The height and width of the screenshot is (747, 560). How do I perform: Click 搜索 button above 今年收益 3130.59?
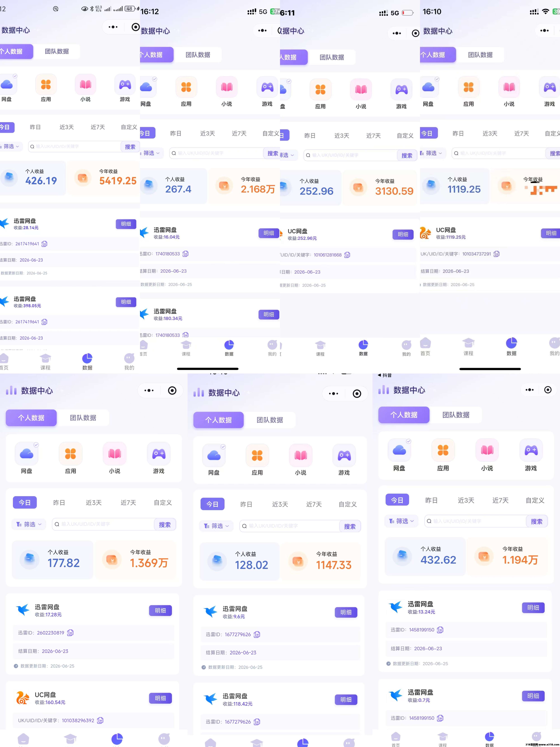point(407,155)
